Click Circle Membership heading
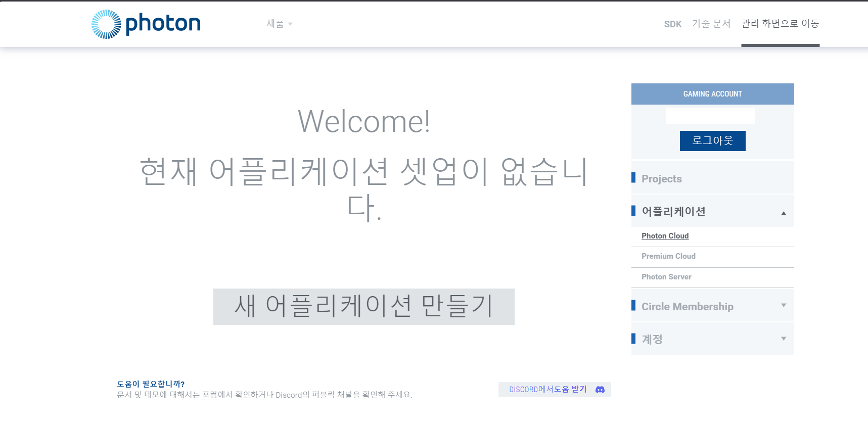868x429 pixels. pyautogui.click(x=687, y=307)
